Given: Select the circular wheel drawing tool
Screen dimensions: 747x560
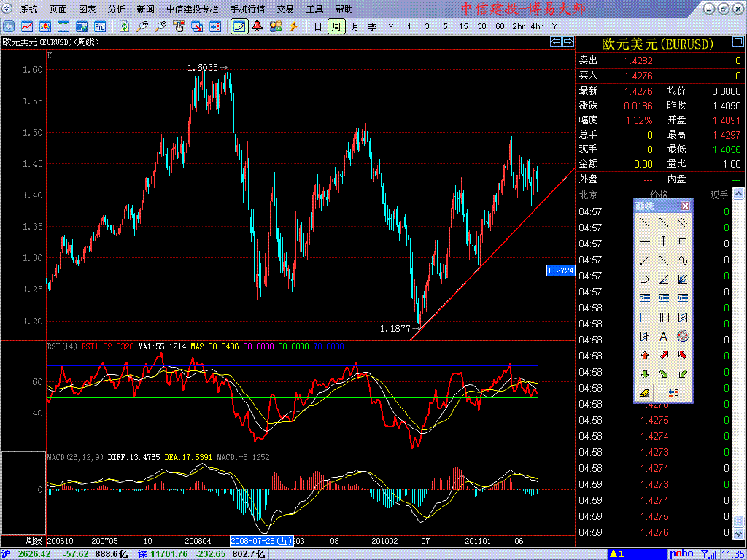Looking at the screenshot, I should [682, 337].
